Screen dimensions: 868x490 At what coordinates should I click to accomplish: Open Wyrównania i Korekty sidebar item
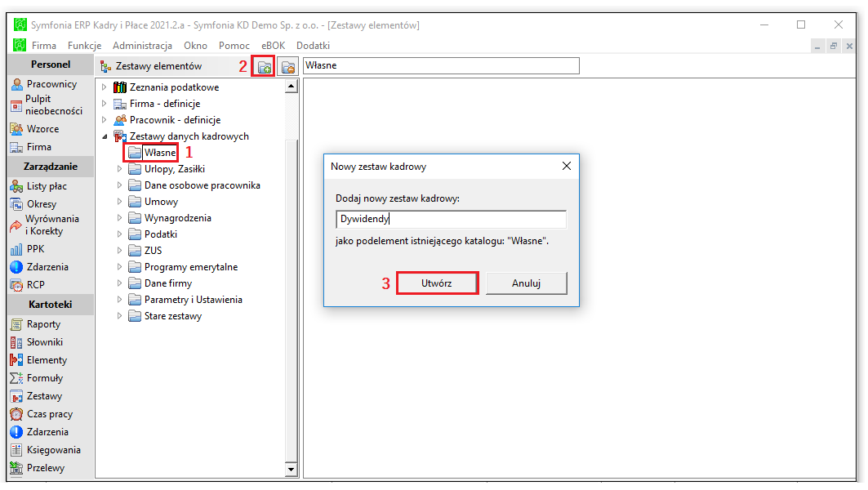coord(44,225)
